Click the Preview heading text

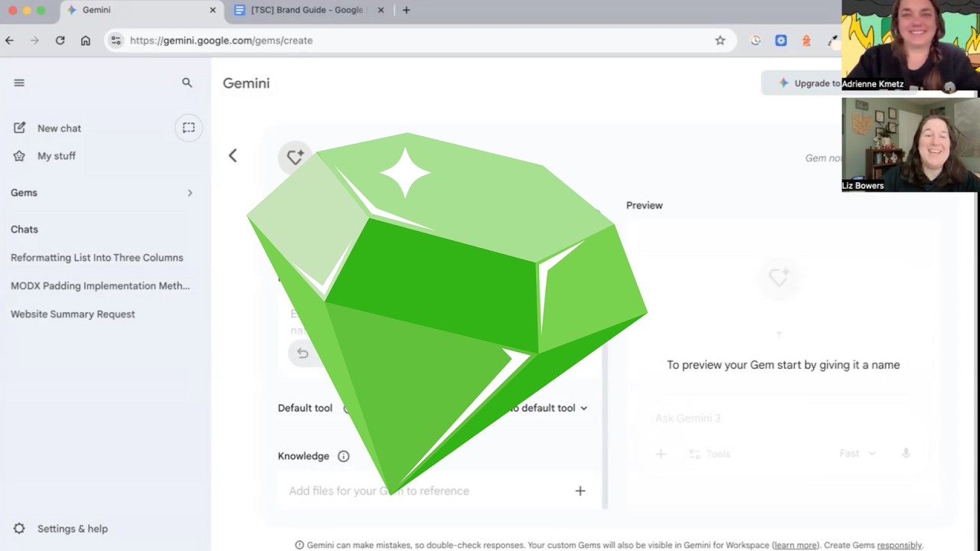click(x=645, y=205)
